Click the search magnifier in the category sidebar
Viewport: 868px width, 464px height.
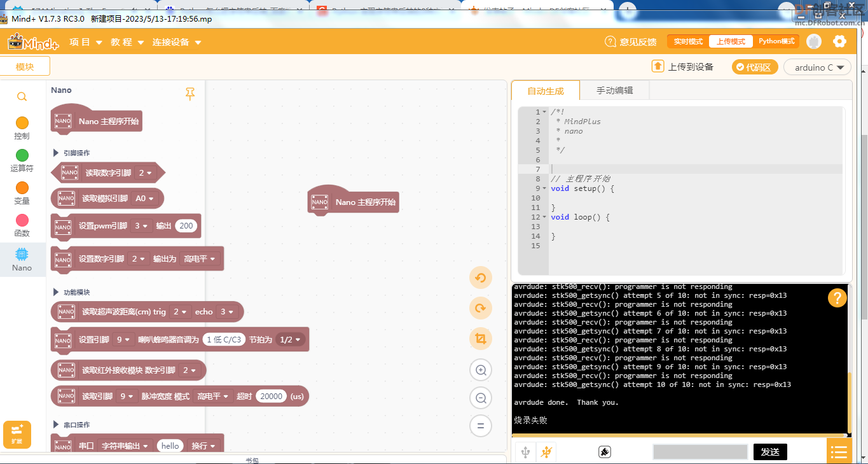tap(22, 97)
